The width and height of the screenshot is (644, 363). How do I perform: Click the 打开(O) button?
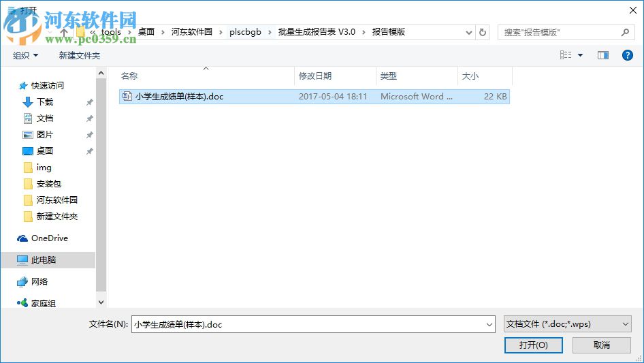(x=534, y=345)
